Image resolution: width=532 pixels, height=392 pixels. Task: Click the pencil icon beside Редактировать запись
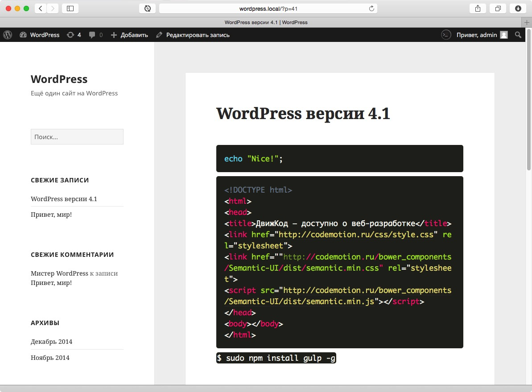(x=159, y=35)
